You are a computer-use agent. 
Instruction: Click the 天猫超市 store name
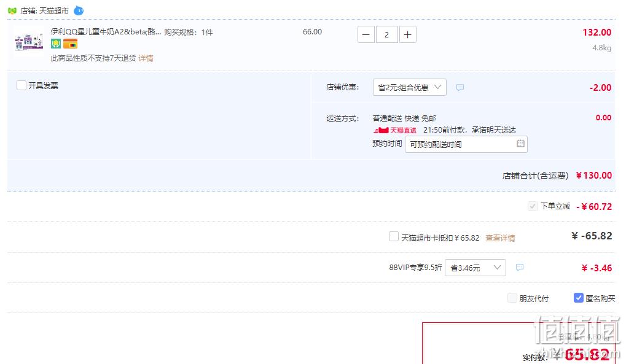[54, 11]
